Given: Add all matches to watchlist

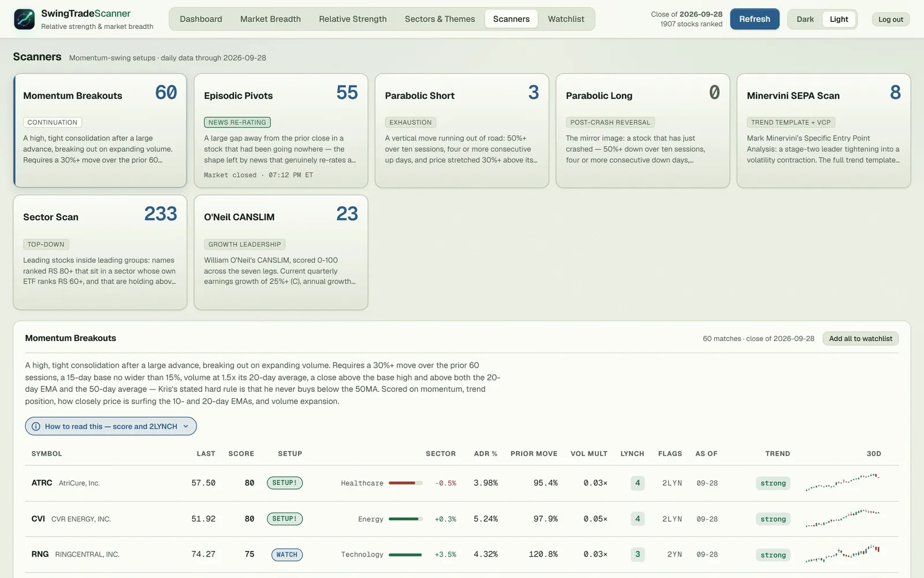Looking at the screenshot, I should 860,339.
